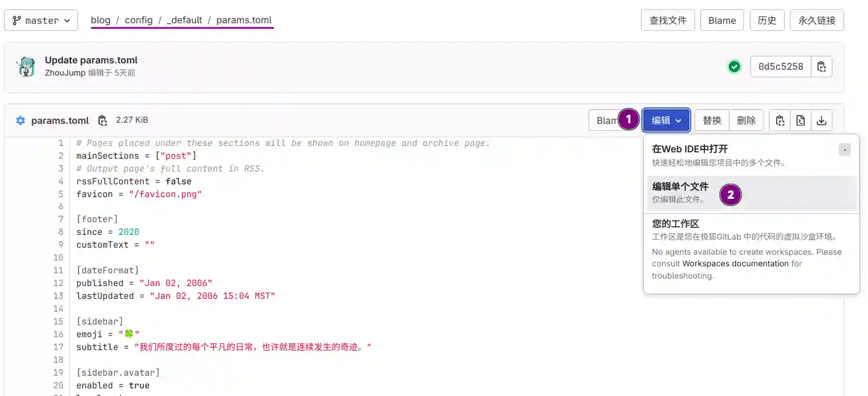Select 在Web IDE中打开 from the edit menu

pyautogui.click(x=690, y=149)
